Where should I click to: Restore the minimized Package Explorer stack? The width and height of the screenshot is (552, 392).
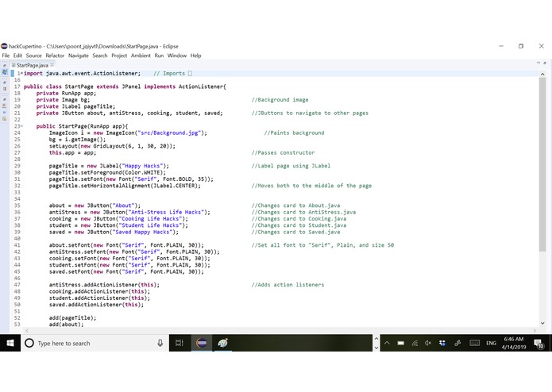(x=5, y=65)
